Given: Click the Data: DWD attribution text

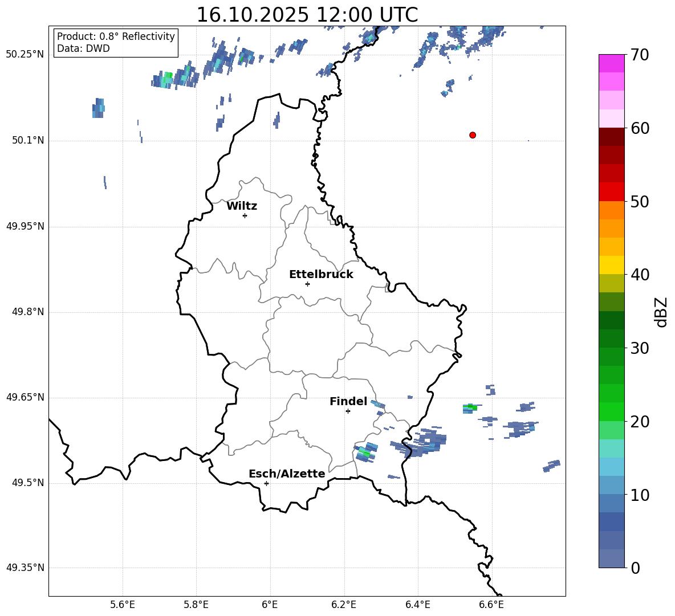Looking at the screenshot, I should point(83,49).
